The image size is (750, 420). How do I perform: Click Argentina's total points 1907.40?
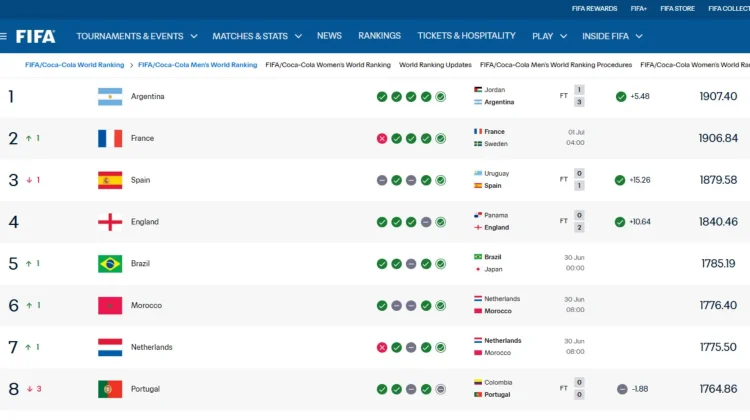click(718, 97)
